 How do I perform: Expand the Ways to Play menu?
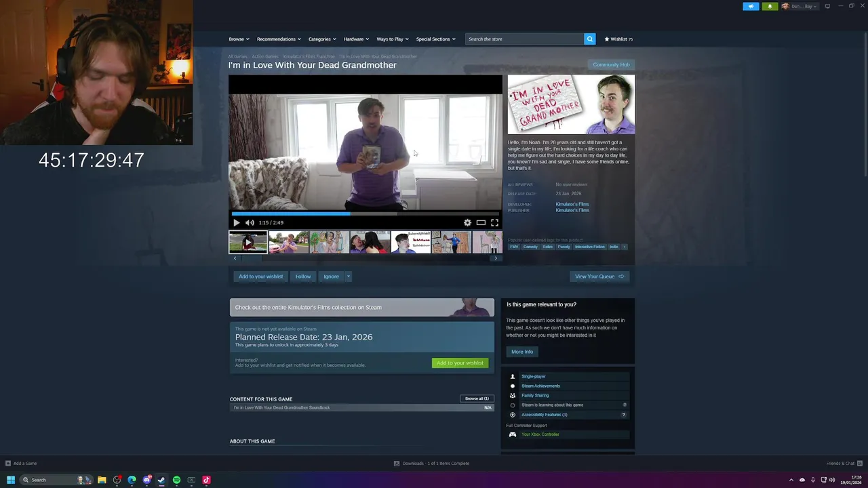[x=393, y=39]
